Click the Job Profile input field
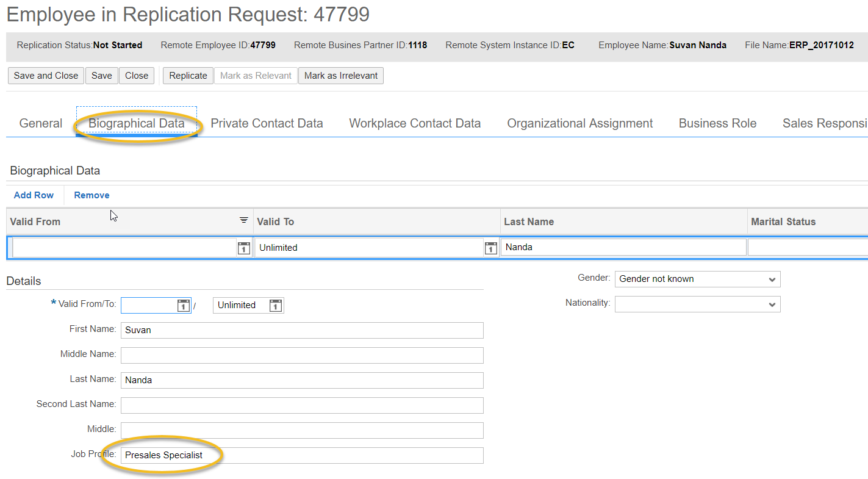The image size is (868, 479). (x=302, y=455)
